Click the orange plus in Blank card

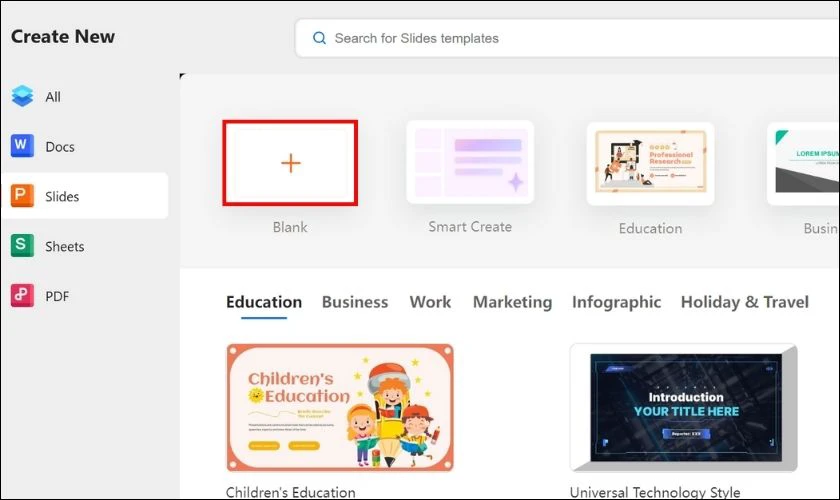pos(290,163)
